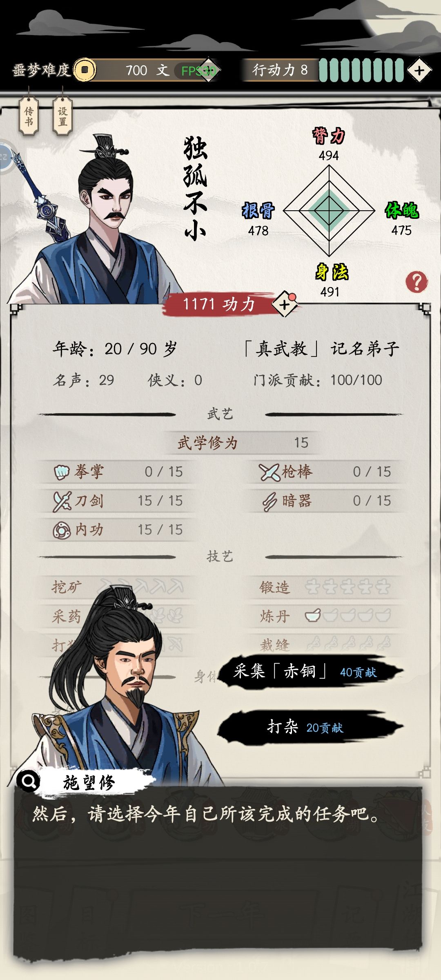Select the 枪棒 weapon skill row
The width and height of the screenshot is (441, 980).
pos(325,472)
